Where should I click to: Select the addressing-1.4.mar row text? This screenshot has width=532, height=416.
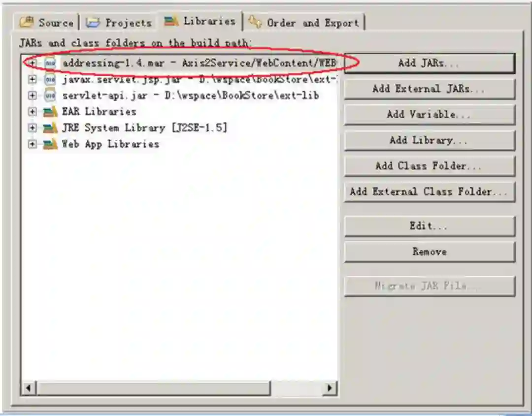(199, 63)
